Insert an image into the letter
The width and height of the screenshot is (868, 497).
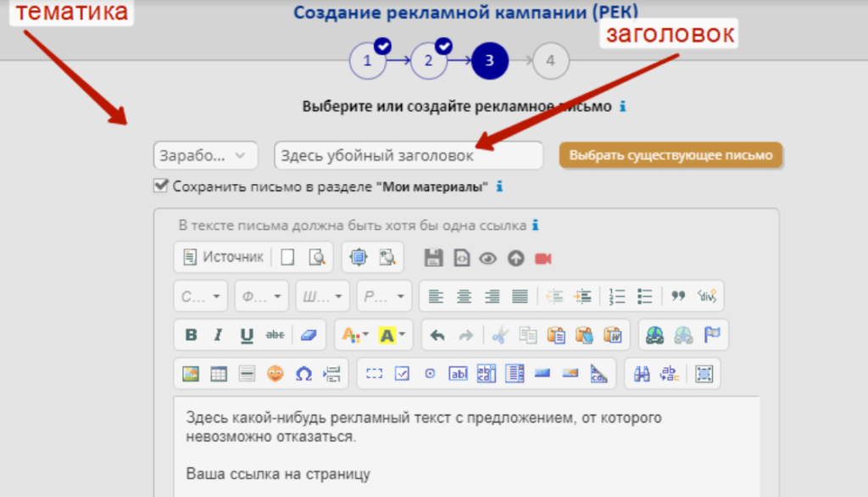coord(191,374)
